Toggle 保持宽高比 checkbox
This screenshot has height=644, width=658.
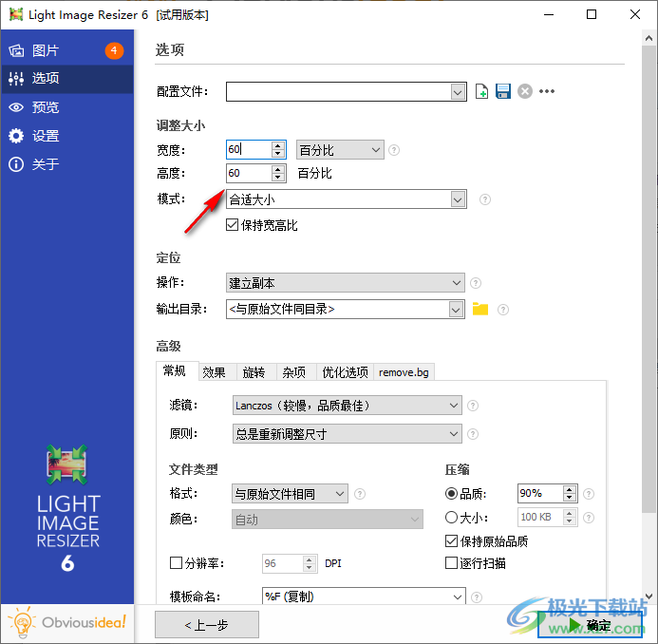tap(232, 224)
